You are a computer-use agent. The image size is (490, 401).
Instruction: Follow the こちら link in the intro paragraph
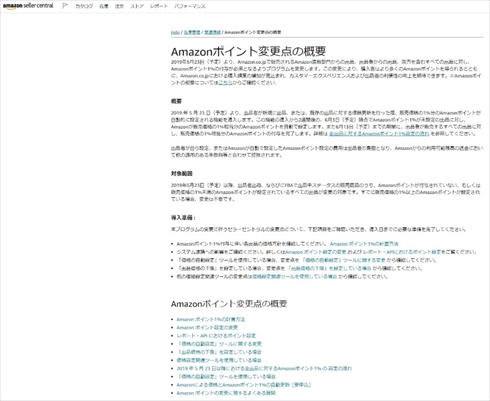click(225, 83)
